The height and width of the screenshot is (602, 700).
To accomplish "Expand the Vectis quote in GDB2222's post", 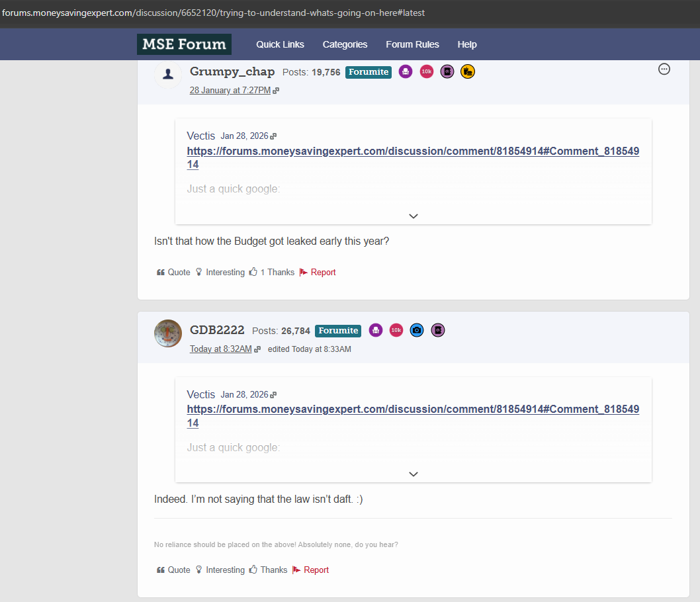I will pyautogui.click(x=414, y=474).
